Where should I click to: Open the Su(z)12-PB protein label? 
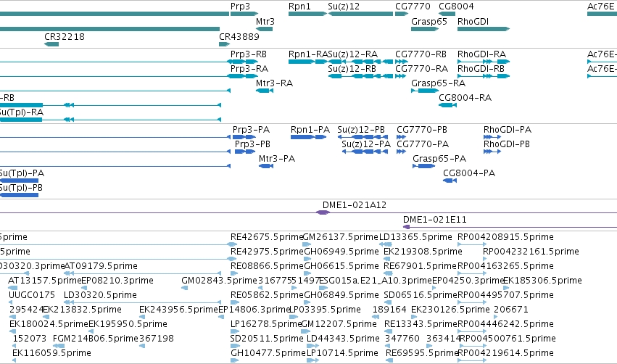pyautogui.click(x=361, y=130)
